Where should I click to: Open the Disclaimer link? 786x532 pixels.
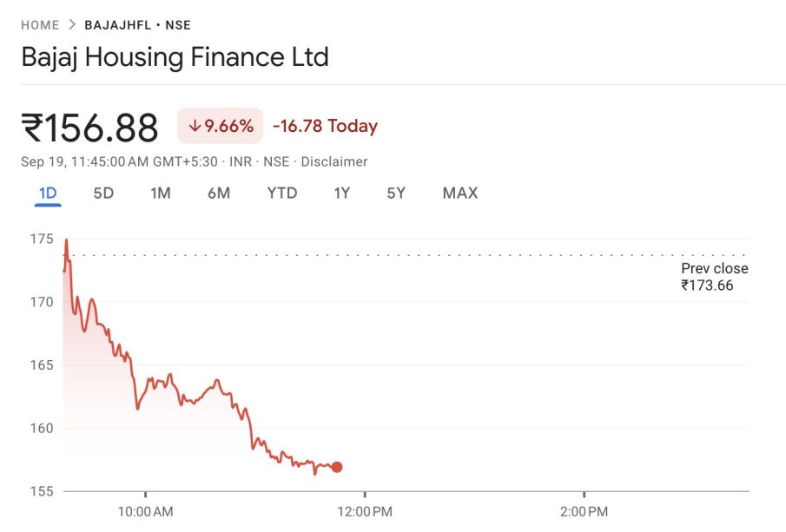(334, 161)
